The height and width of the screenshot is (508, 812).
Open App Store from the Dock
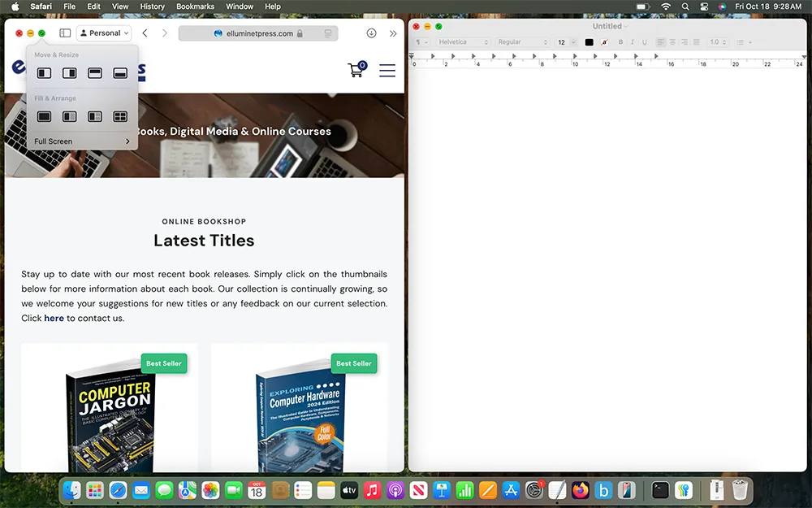[511, 490]
